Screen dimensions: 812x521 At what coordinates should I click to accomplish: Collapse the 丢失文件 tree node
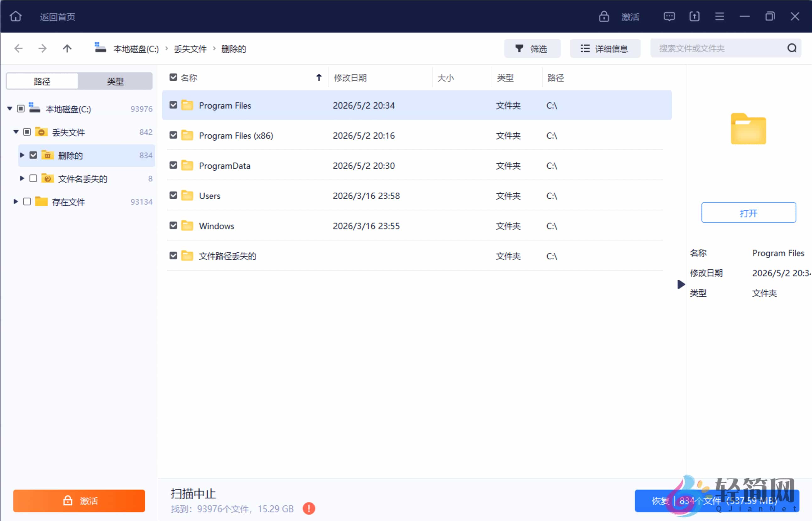[16, 132]
